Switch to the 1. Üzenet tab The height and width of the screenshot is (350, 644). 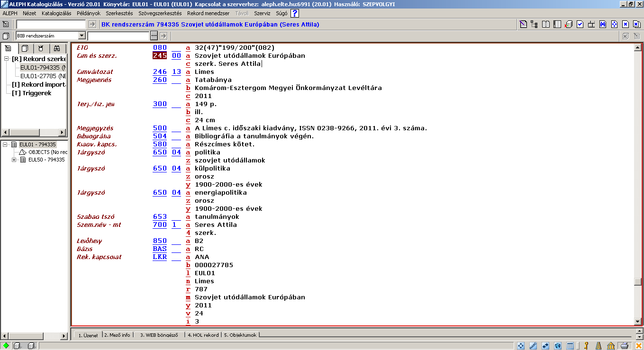click(x=88, y=335)
